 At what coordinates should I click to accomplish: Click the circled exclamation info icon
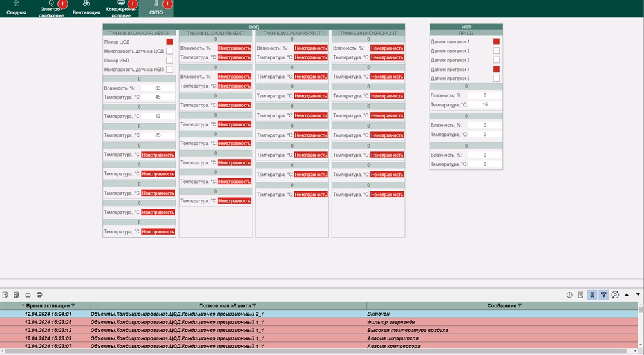click(x=569, y=294)
